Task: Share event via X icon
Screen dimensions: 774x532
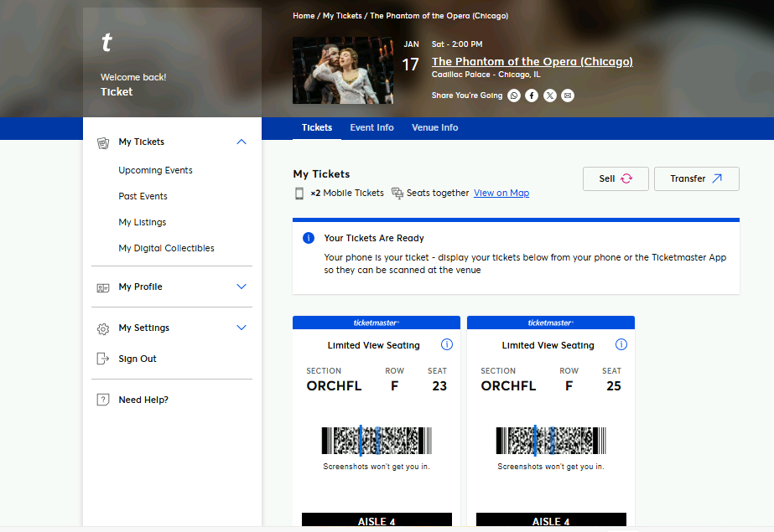Action: coord(550,96)
